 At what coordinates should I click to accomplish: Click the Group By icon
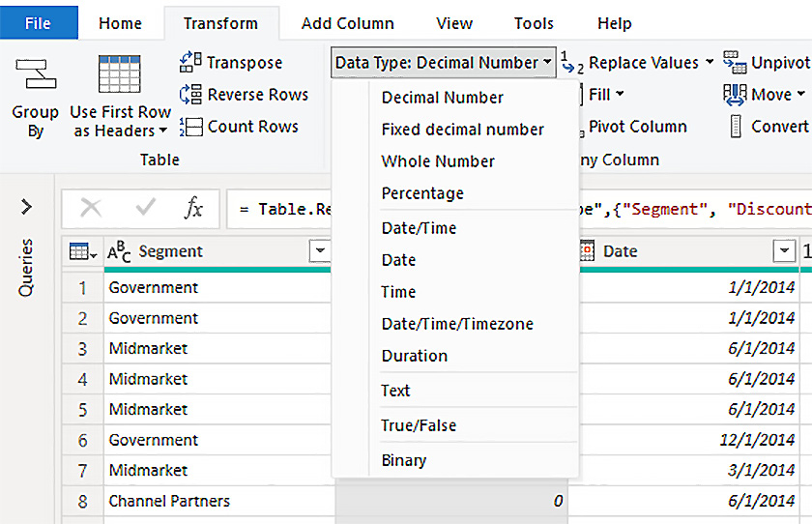point(35,73)
